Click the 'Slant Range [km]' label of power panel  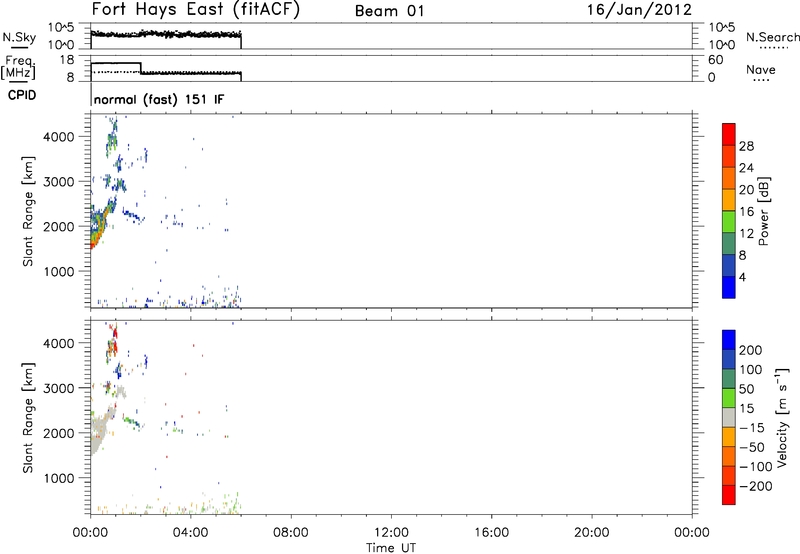tap(28, 211)
